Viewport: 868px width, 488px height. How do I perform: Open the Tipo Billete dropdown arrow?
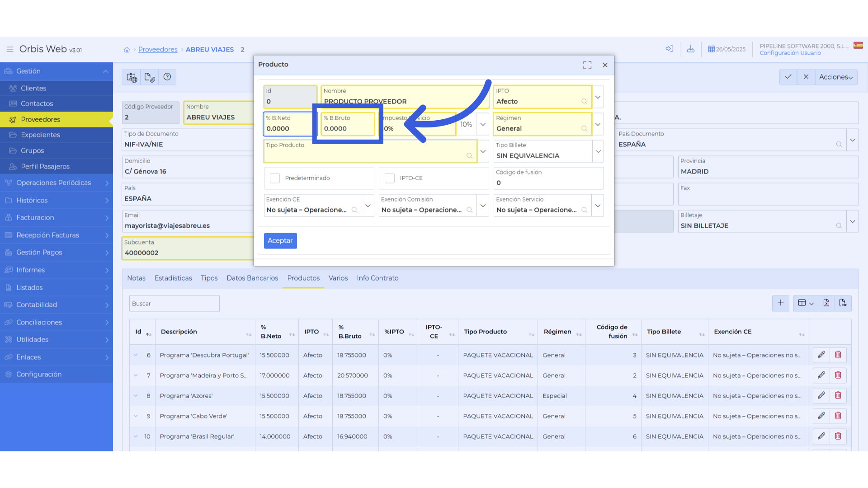tap(598, 151)
